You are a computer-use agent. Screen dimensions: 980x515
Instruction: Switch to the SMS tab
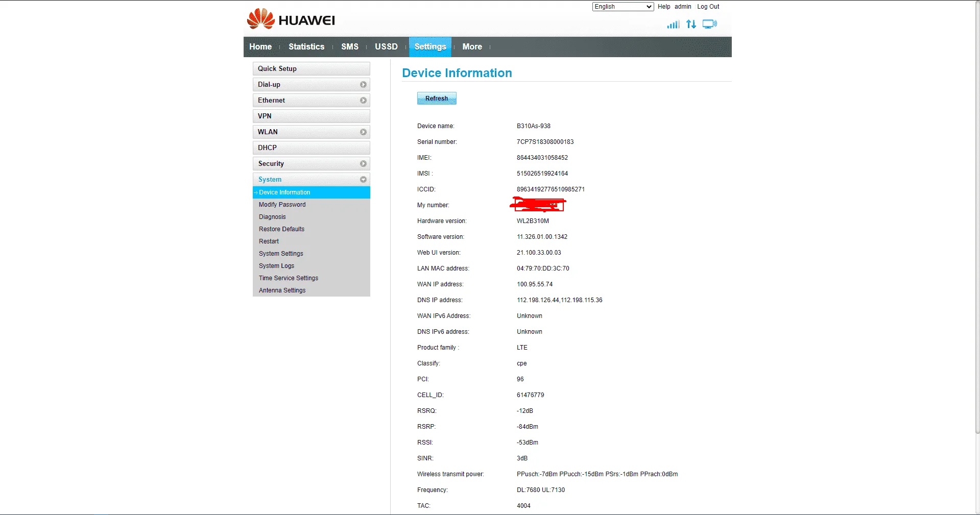click(x=350, y=46)
